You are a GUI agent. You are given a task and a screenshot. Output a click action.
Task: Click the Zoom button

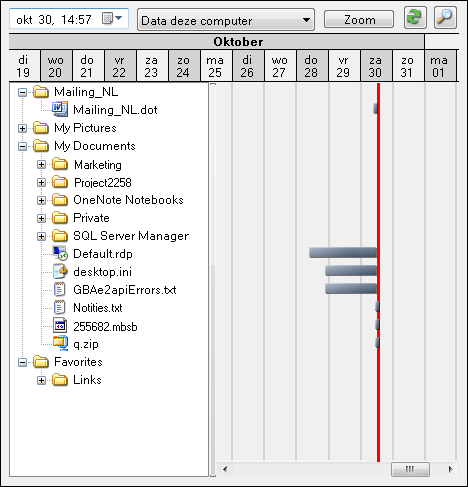pyautogui.click(x=359, y=19)
